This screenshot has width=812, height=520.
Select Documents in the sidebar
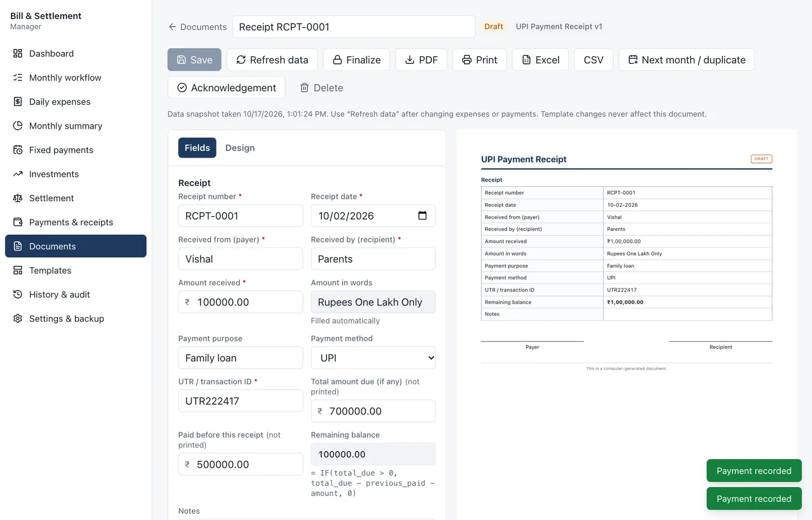click(x=75, y=246)
